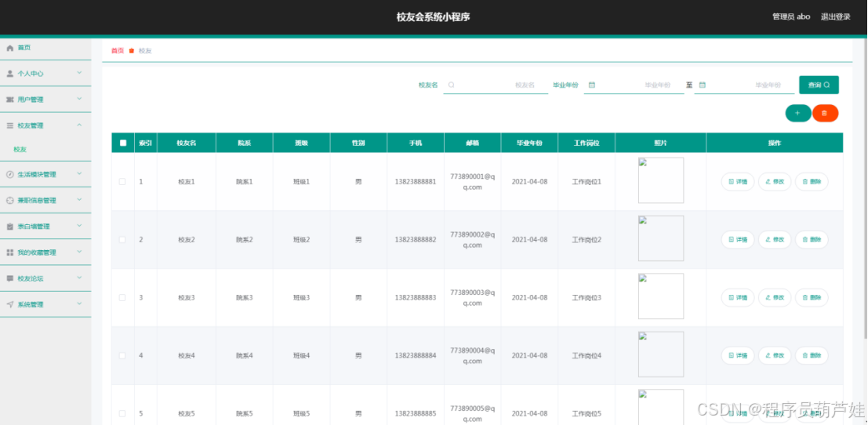Click the grid icon beside 我的收藏管理

[x=9, y=252]
